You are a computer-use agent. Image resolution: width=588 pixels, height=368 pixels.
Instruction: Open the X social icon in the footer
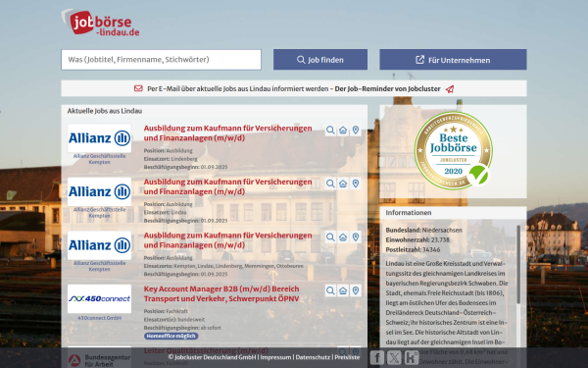tap(394, 357)
